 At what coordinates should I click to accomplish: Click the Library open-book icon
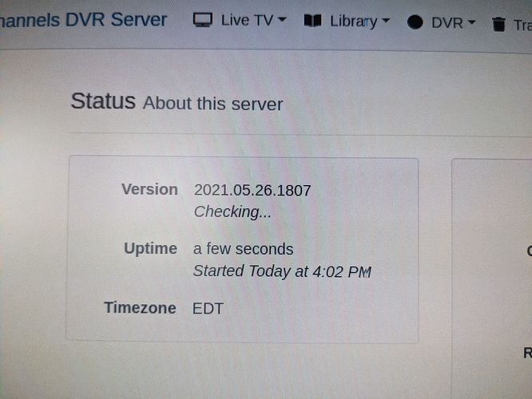click(x=312, y=20)
